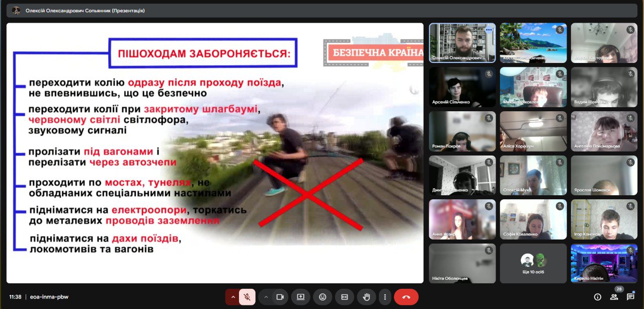Unmute the microphone in the call bar
This screenshot has width=644, height=309.
247,297
